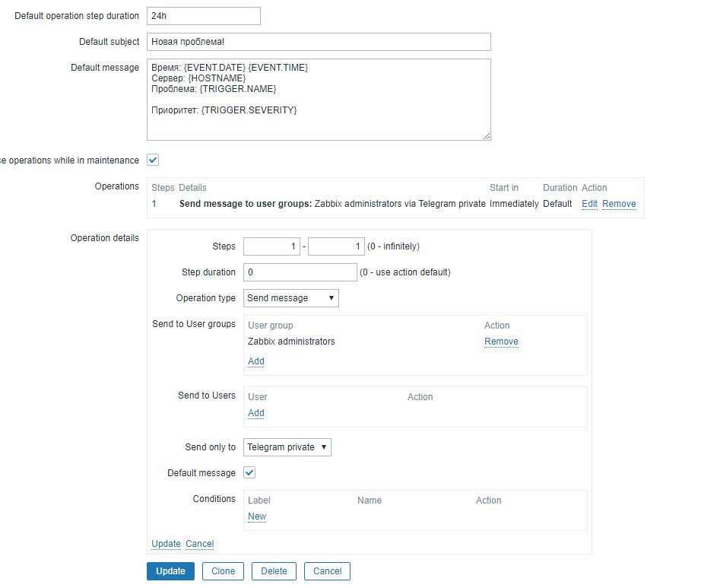701x588 pixels.
Task: Click into the Default subject field
Action: (x=319, y=42)
